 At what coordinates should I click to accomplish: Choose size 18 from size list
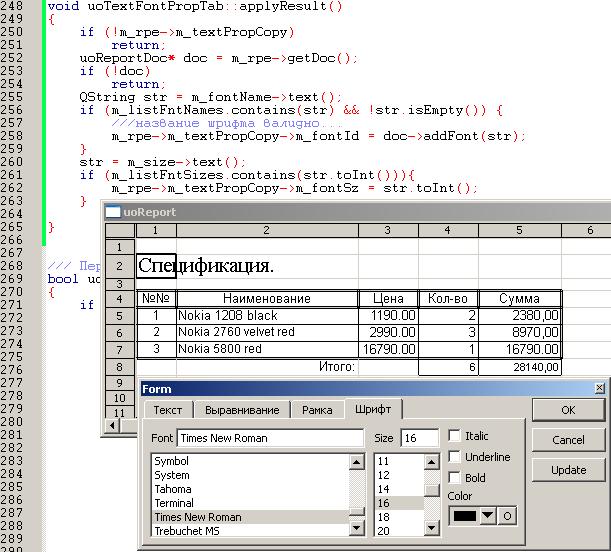point(384,517)
